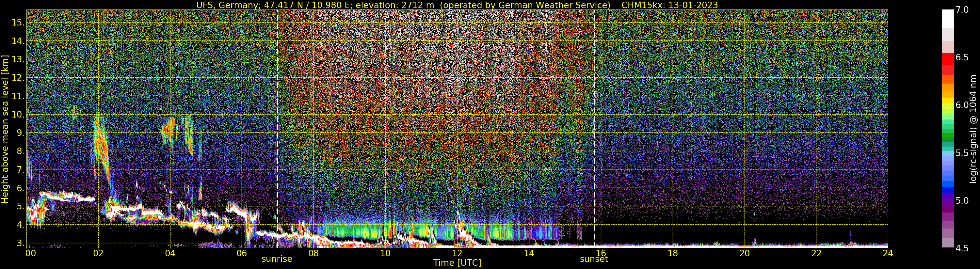980x269 pixels.
Task: Click the colorbar value '4.5'
Action: click(962, 248)
